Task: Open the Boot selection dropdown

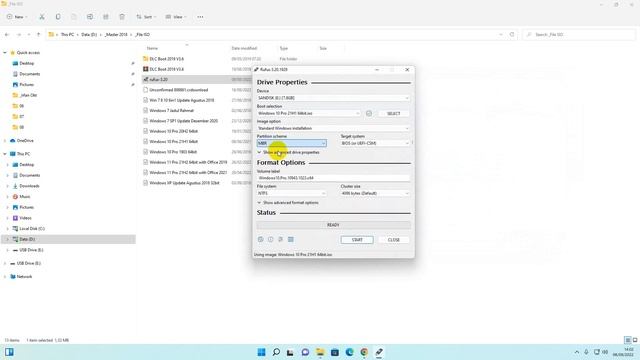Action: 309,113
